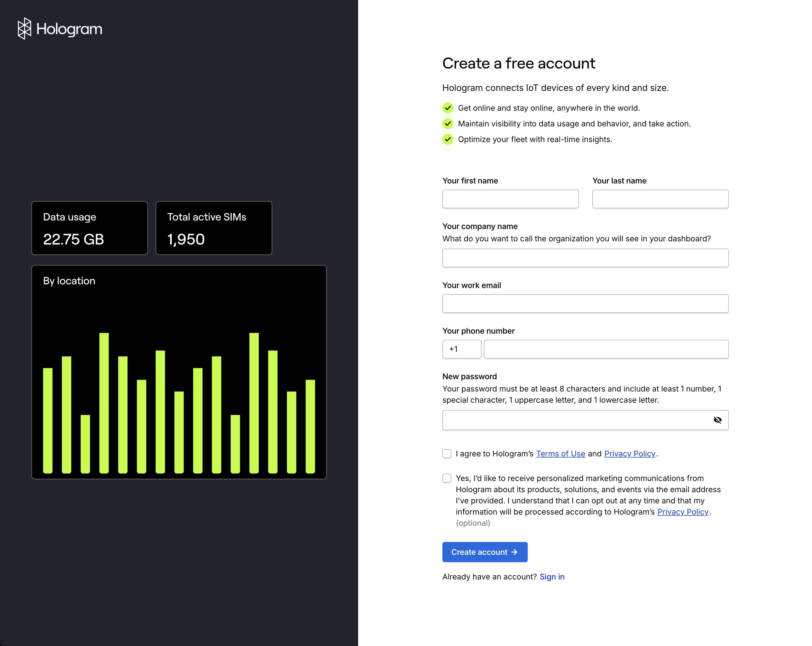
Task: Select the work email field
Action: point(585,303)
